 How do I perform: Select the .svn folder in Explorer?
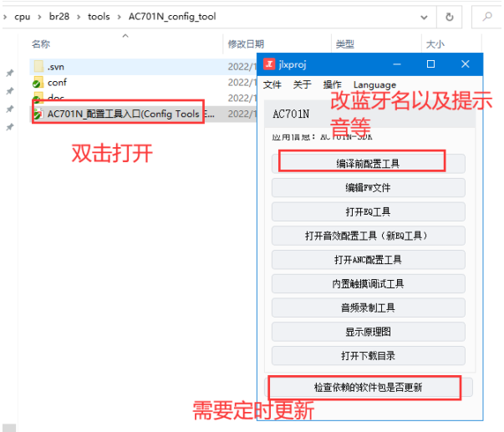tap(144, 67)
